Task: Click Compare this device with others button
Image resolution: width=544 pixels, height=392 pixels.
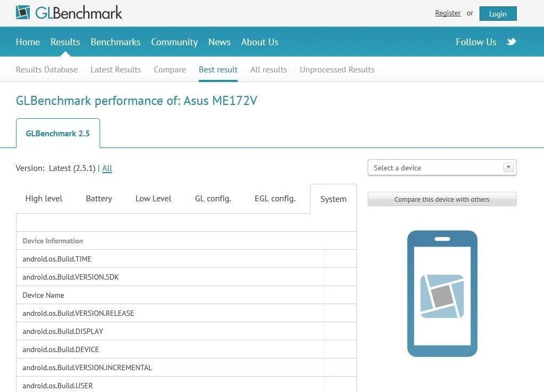Action: (x=442, y=199)
